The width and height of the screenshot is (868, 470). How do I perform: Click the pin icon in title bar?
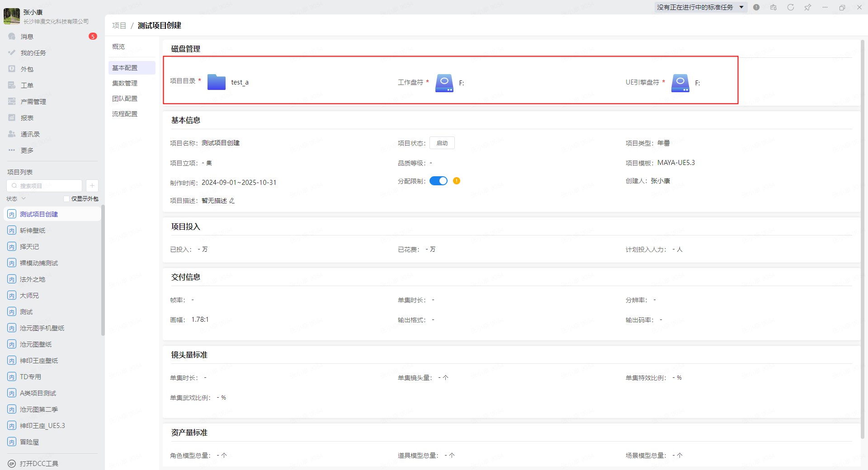807,7
